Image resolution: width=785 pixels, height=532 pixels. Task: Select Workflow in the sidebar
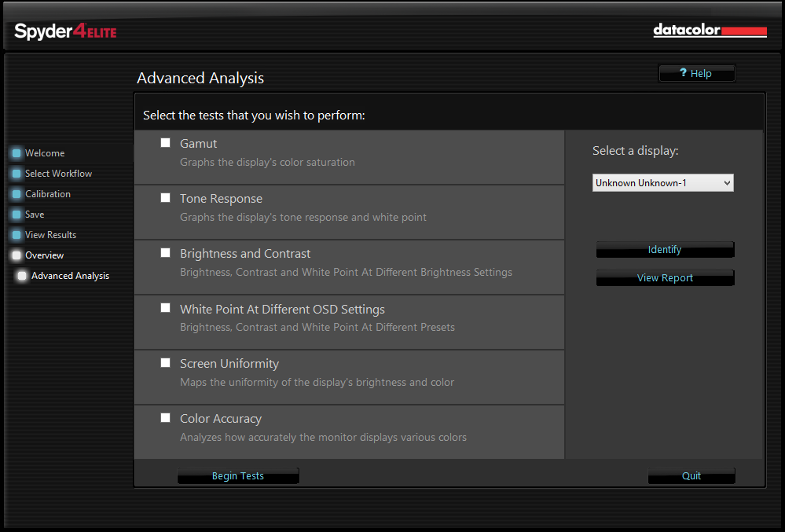point(58,173)
